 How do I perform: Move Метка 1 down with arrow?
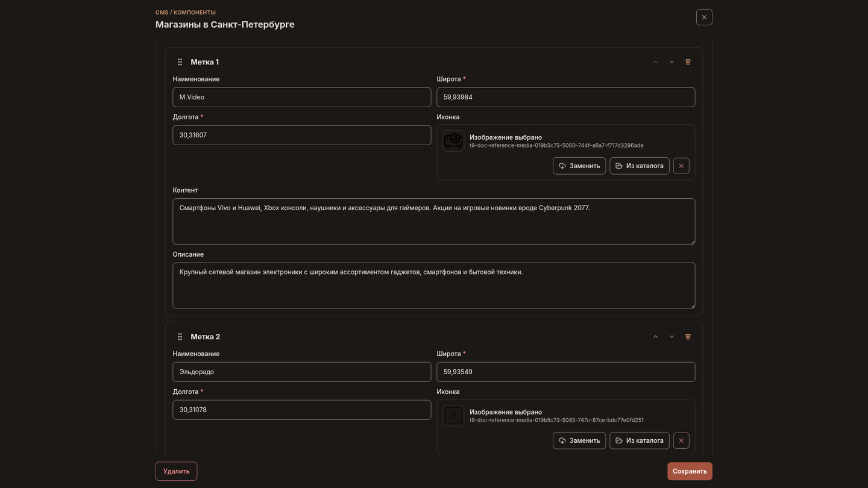[x=671, y=62]
